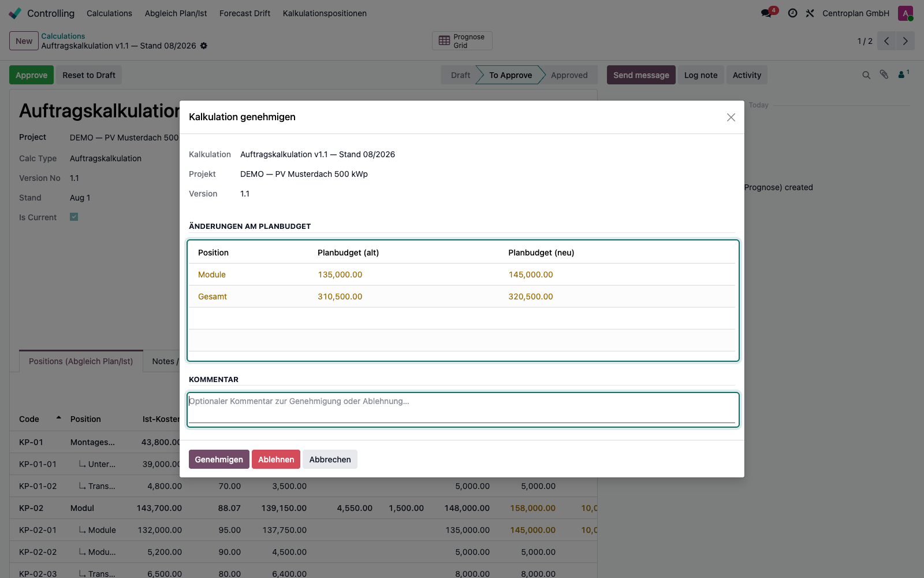Select the Module row in the changes table
This screenshot has height=578, width=924.
point(462,275)
